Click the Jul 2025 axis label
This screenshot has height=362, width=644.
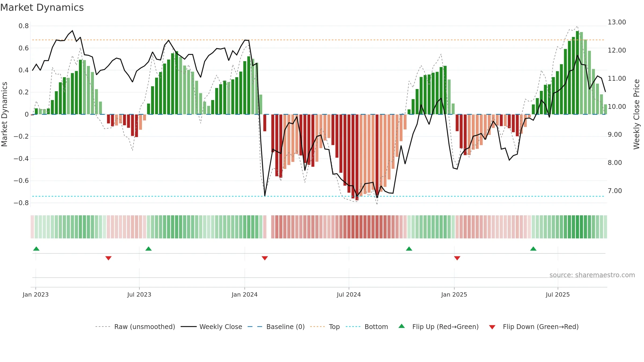click(558, 294)
